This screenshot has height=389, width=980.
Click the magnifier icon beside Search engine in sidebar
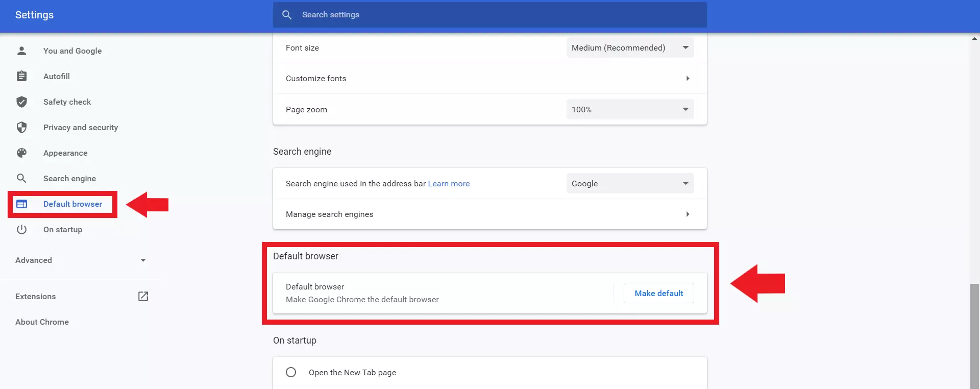[x=21, y=178]
